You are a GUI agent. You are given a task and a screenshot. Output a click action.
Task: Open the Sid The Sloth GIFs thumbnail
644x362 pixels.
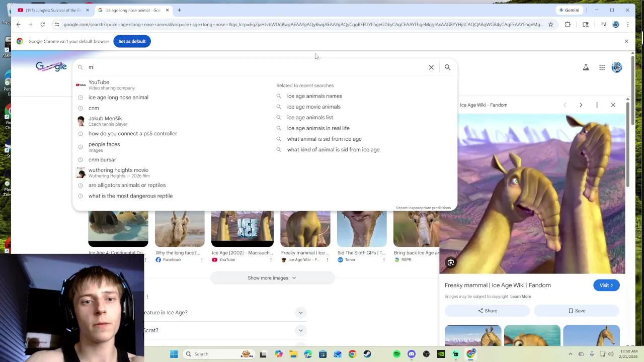[362, 229]
